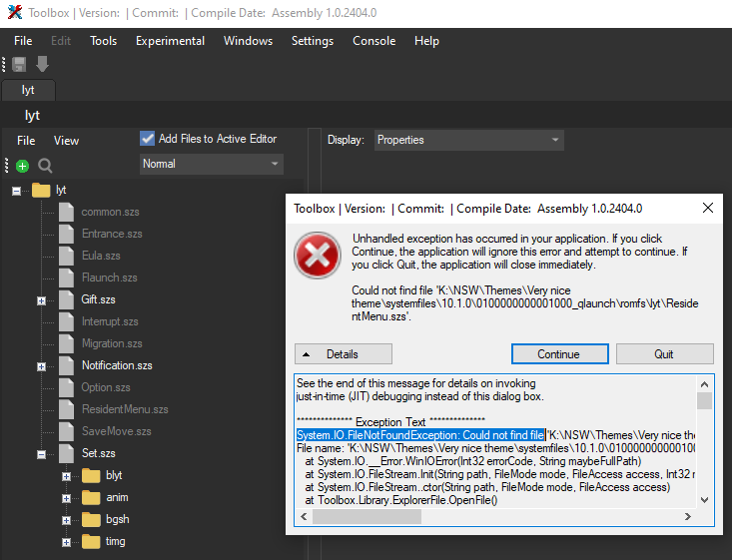Click the Gift.szs file icon
This screenshot has height=560, width=732.
point(66,299)
